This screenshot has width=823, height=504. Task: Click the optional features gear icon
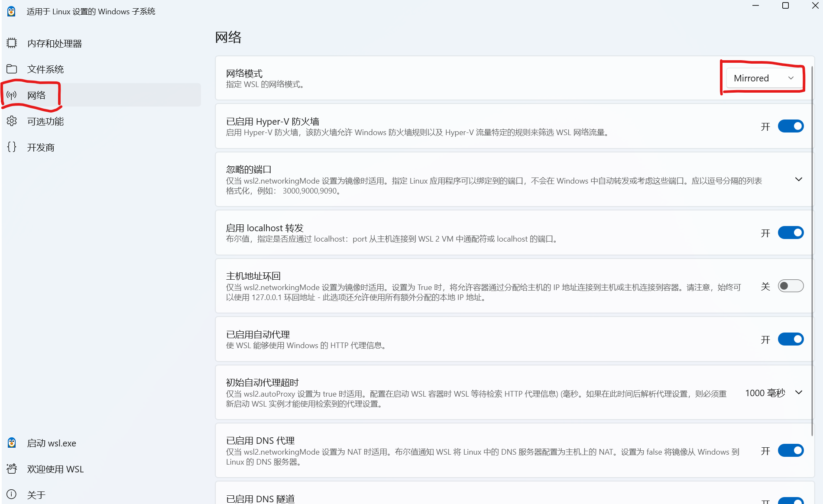pyautogui.click(x=12, y=121)
